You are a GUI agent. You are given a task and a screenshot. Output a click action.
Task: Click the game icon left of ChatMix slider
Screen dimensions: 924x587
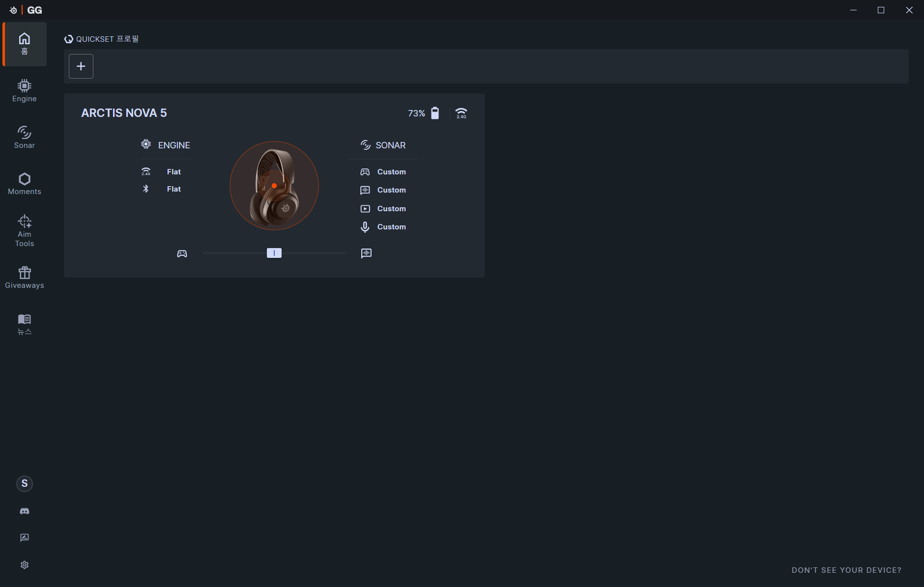click(x=182, y=253)
